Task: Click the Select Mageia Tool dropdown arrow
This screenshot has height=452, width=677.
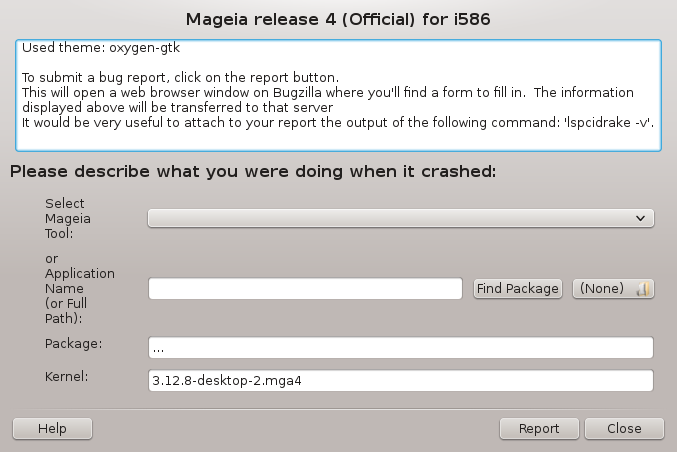Action: pos(639,218)
